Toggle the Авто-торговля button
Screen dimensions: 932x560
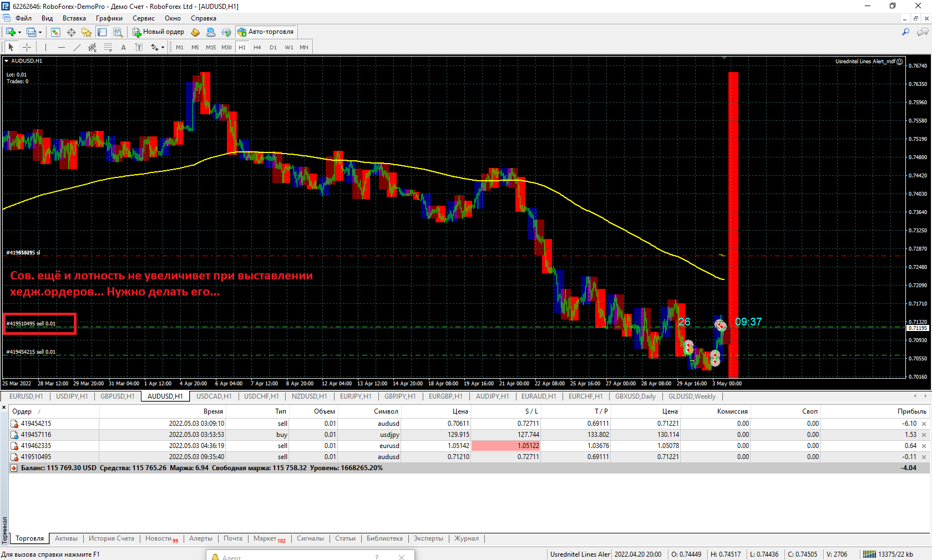pyautogui.click(x=266, y=32)
